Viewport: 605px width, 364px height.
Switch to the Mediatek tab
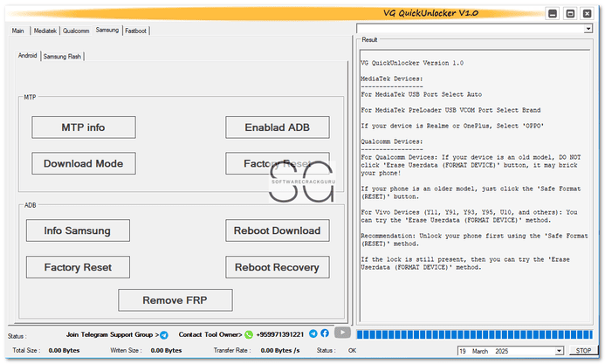pyautogui.click(x=45, y=31)
